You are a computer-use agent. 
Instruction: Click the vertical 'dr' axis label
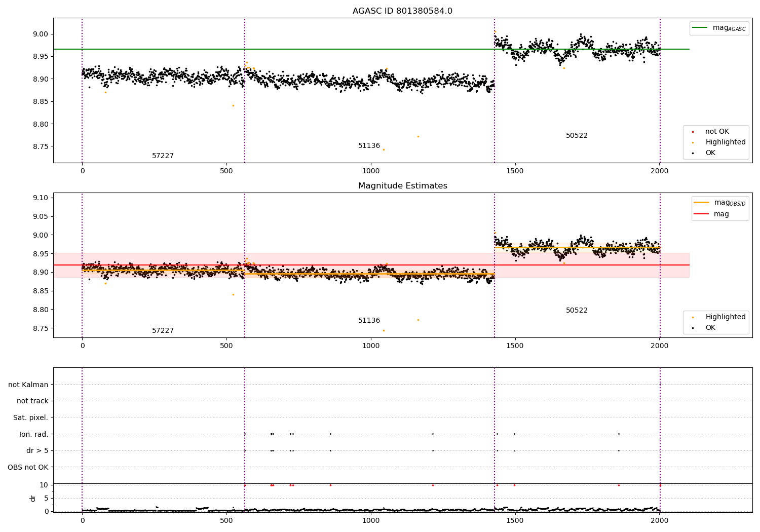coord(33,499)
